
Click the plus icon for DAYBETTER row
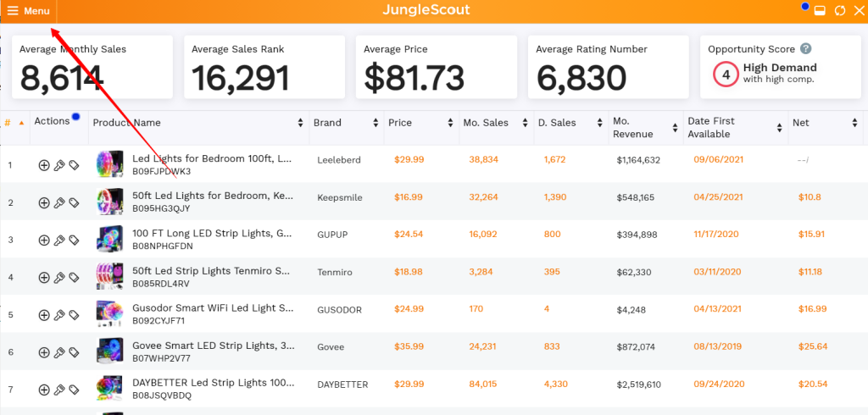coord(44,390)
